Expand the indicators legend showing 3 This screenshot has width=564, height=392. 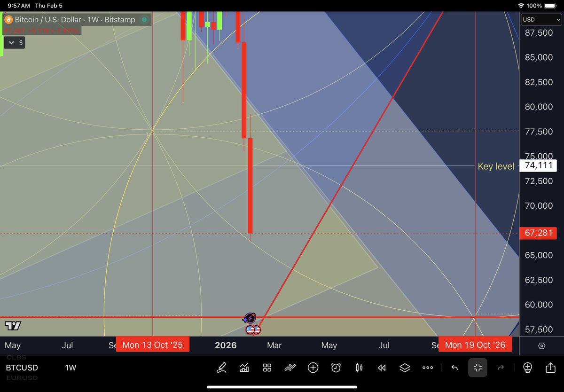pyautogui.click(x=15, y=43)
